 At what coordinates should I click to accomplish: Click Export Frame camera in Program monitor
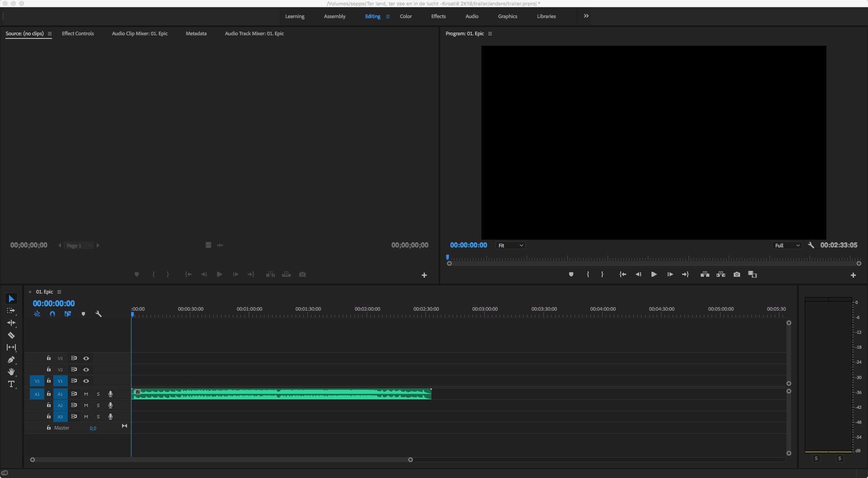(x=737, y=274)
